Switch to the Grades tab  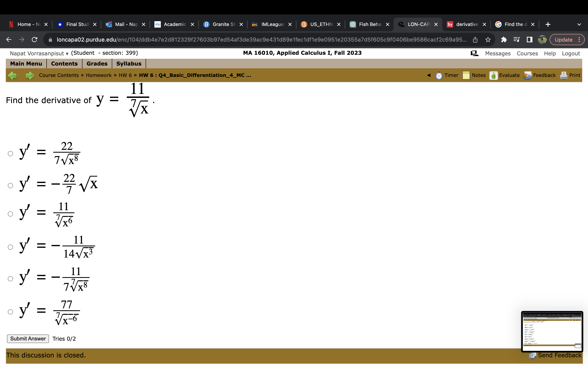point(97,63)
